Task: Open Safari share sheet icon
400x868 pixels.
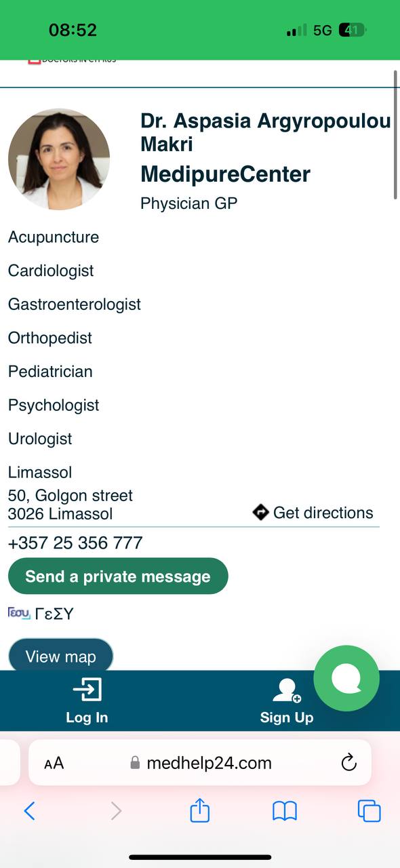Action: [200, 810]
